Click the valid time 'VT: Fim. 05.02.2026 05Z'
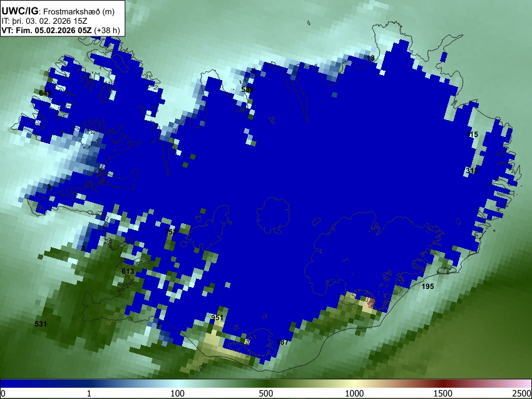532x399 pixels. coord(46,30)
